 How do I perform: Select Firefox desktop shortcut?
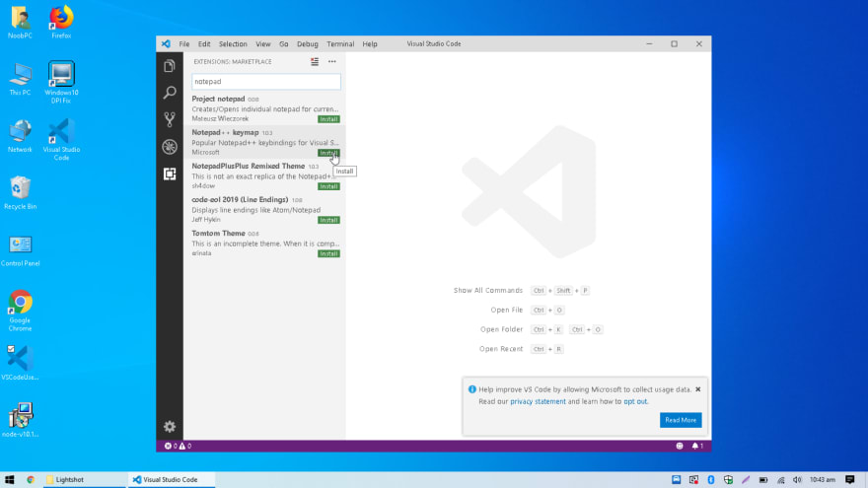tap(61, 23)
